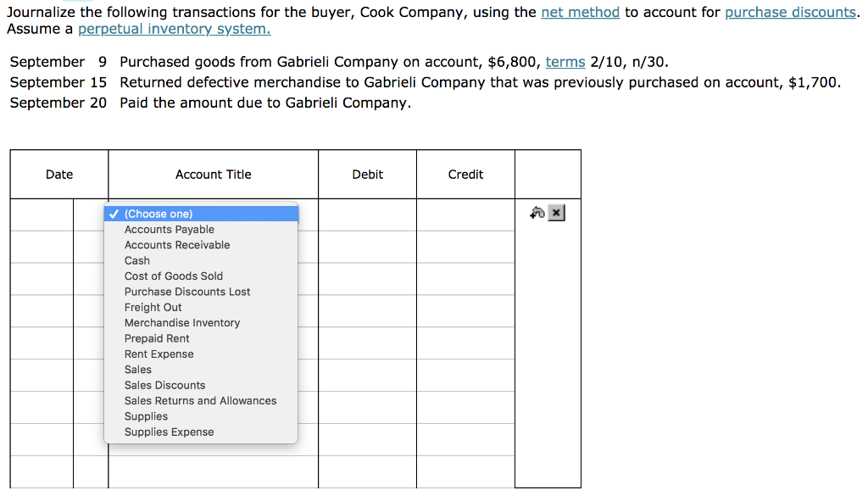The image size is (868, 496).
Task: Select the highlighted (Choose one) option
Action: pos(201,214)
